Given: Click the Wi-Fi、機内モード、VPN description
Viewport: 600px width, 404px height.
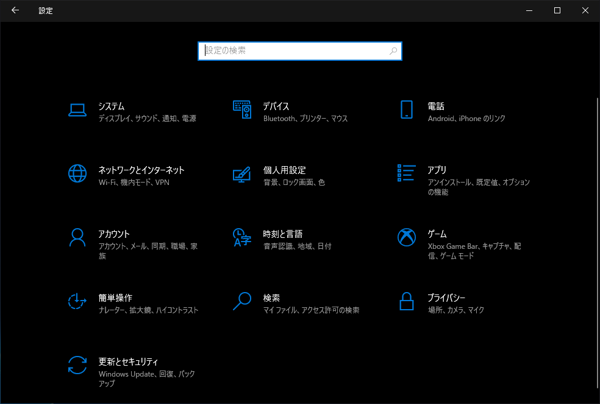Looking at the screenshot, I should tap(134, 182).
